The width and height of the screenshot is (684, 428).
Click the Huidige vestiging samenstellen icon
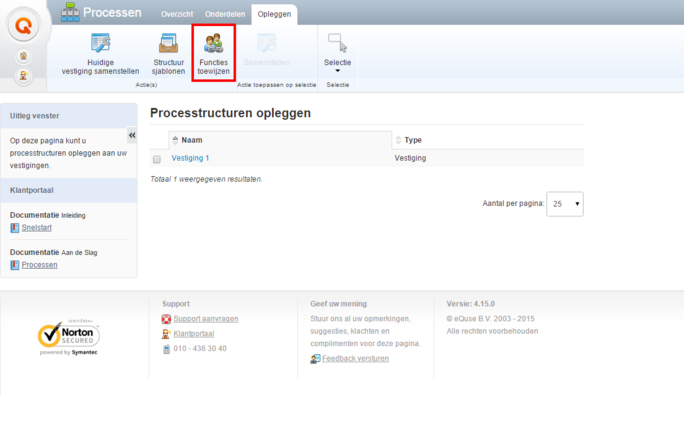(100, 44)
